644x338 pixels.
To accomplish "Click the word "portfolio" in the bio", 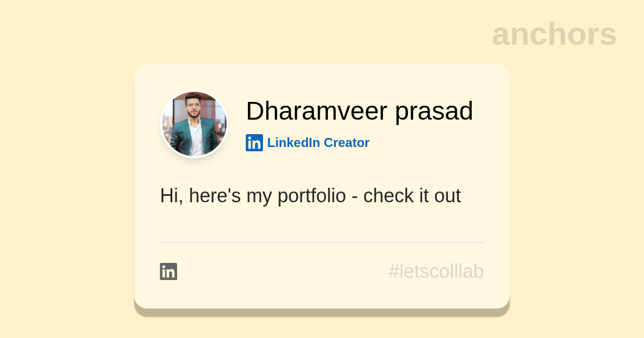I will click(311, 196).
